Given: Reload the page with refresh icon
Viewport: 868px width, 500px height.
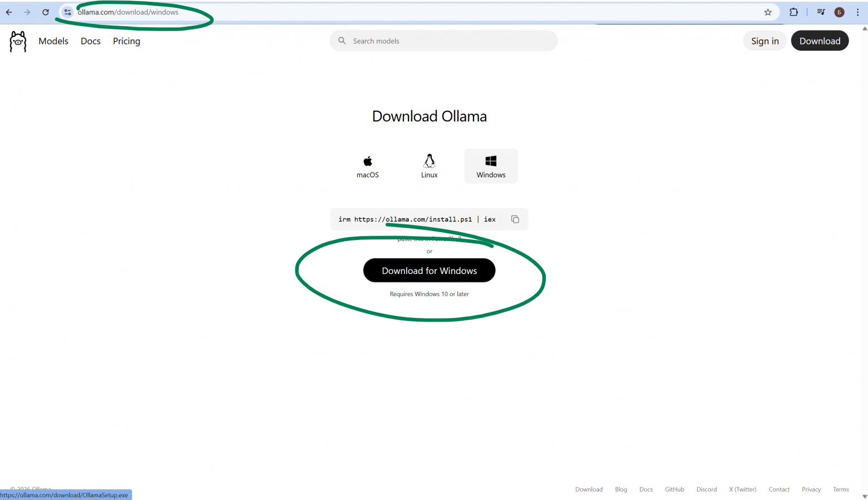Looking at the screenshot, I should point(46,12).
